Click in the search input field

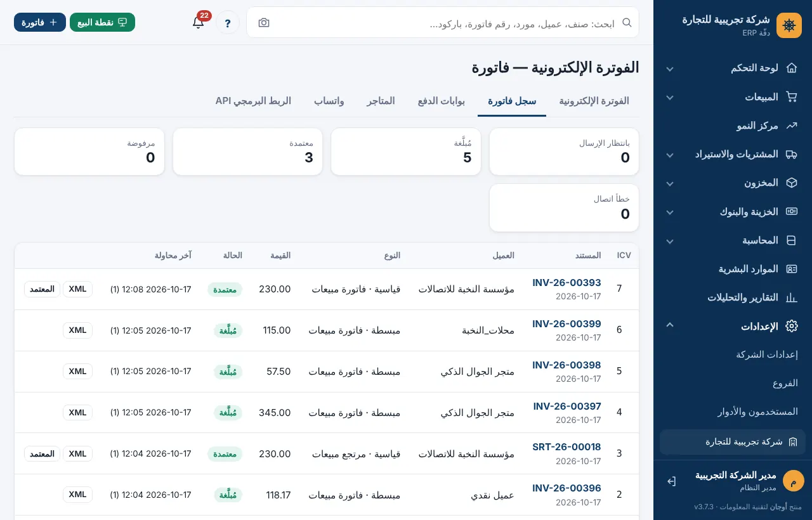pyautogui.click(x=444, y=23)
